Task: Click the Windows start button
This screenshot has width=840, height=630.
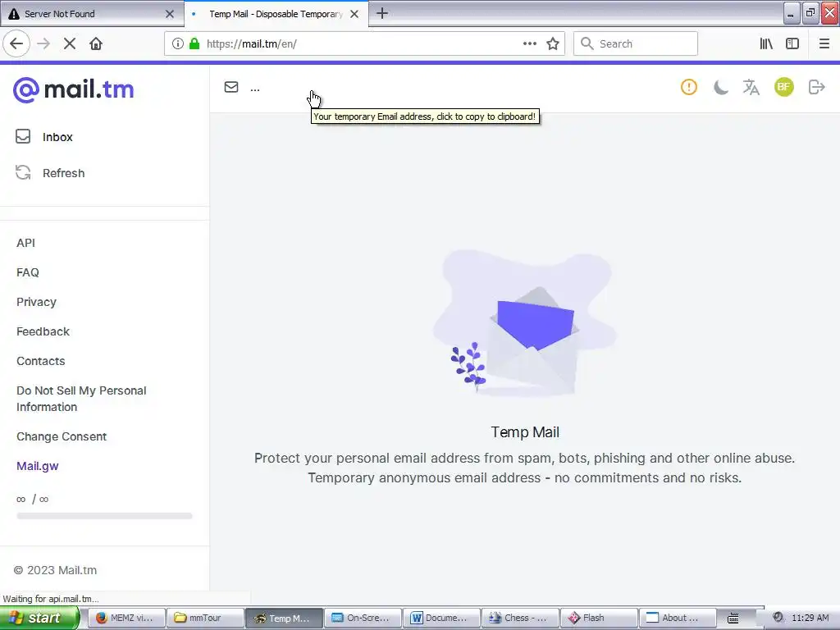Action: pyautogui.click(x=39, y=618)
